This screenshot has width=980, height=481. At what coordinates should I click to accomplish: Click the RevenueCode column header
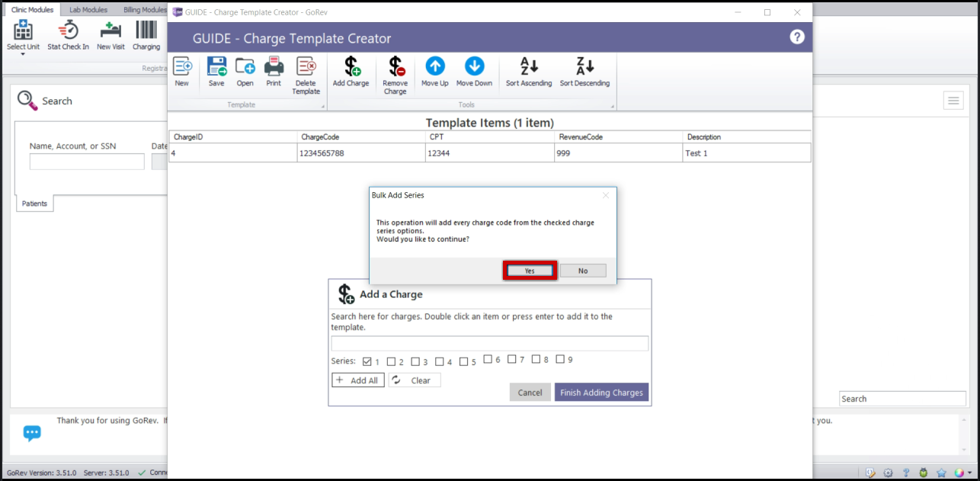pyautogui.click(x=619, y=137)
